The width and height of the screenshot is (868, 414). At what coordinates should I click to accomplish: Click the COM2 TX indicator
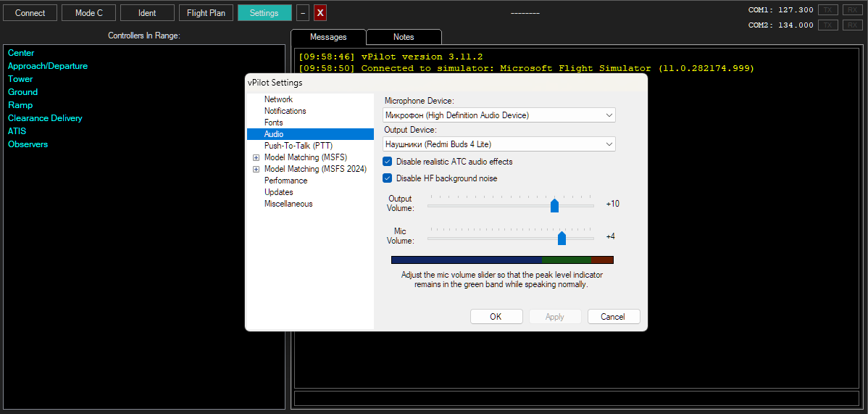pyautogui.click(x=828, y=25)
